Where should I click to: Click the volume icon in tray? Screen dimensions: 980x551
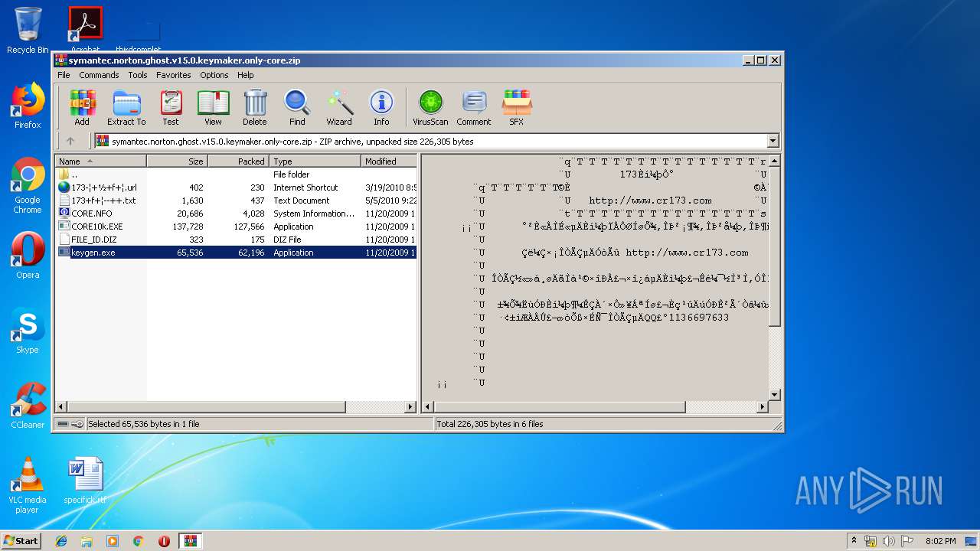point(889,541)
